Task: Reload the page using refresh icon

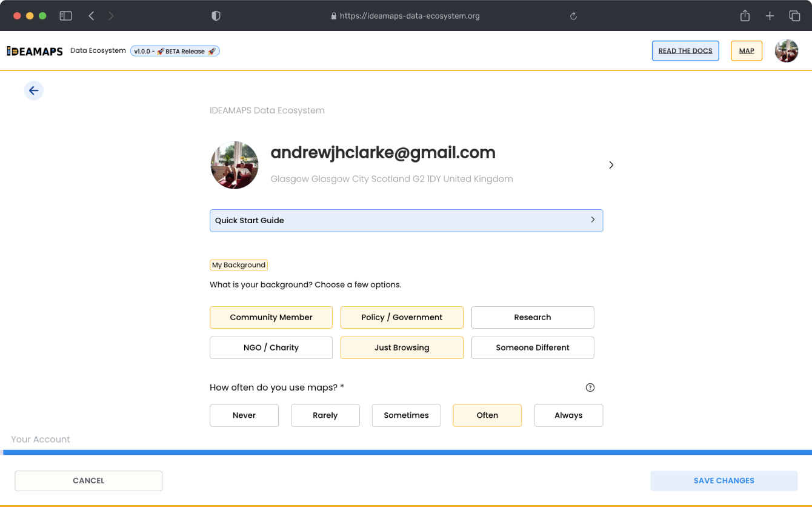Action: click(573, 16)
